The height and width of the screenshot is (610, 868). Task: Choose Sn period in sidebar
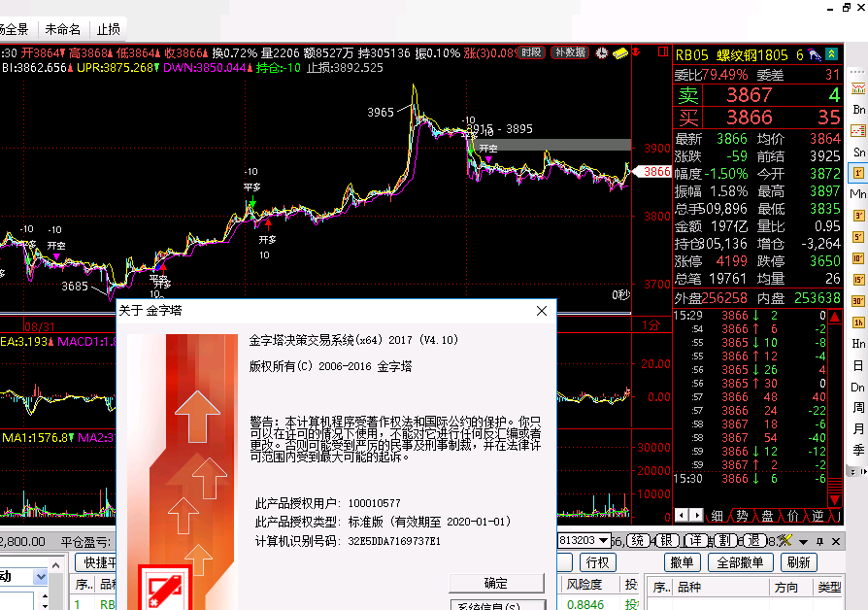(858, 152)
